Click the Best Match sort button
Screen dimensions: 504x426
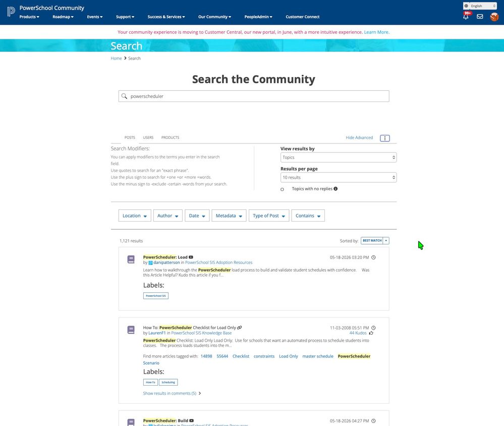click(x=372, y=240)
